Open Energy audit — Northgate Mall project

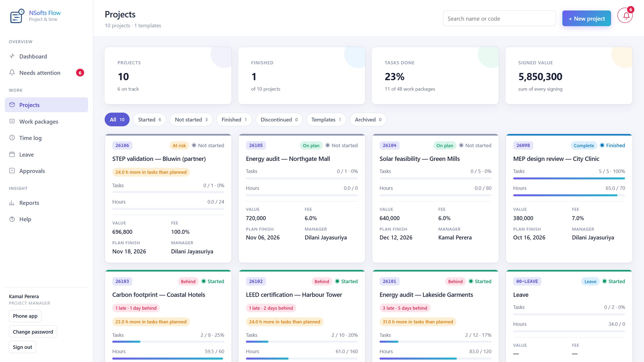pyautogui.click(x=288, y=159)
